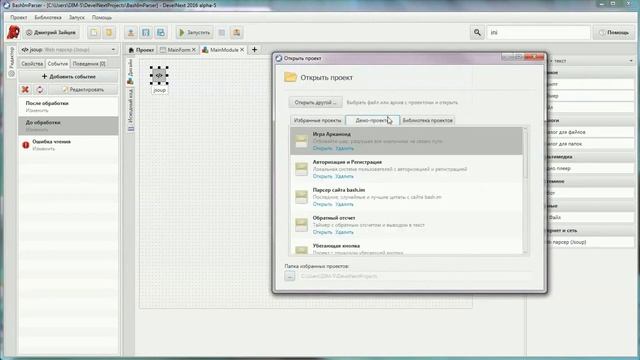The image size is (640, 360).
Task: Open the Библиотека menu
Action: [x=48, y=18]
